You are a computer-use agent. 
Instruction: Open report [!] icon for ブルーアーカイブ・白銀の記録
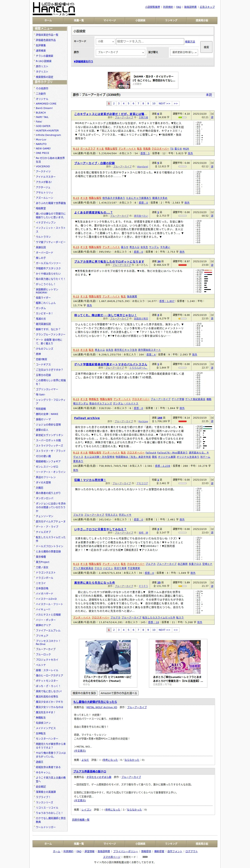212,163
